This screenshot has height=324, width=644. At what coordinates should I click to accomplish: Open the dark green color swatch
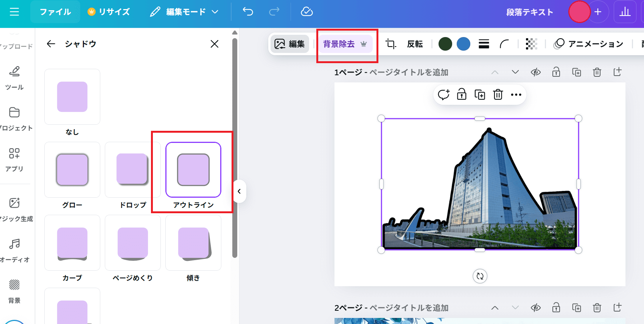point(445,44)
